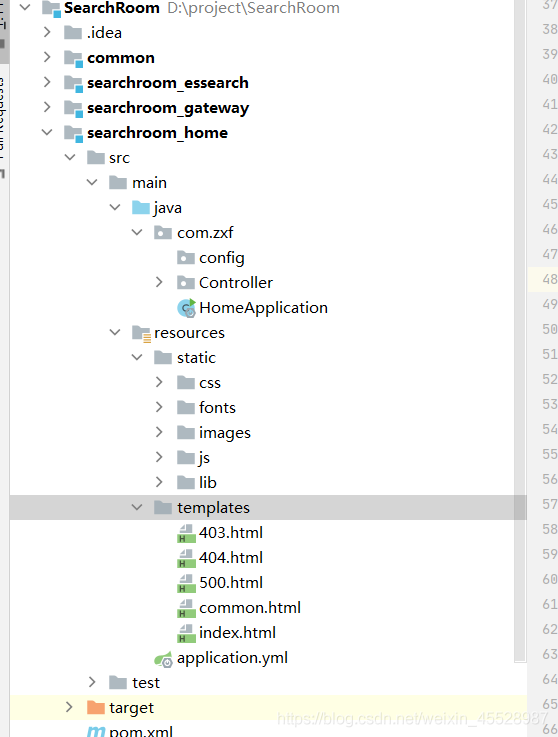Expand the Controller package
The width and height of the screenshot is (558, 737).
click(159, 282)
